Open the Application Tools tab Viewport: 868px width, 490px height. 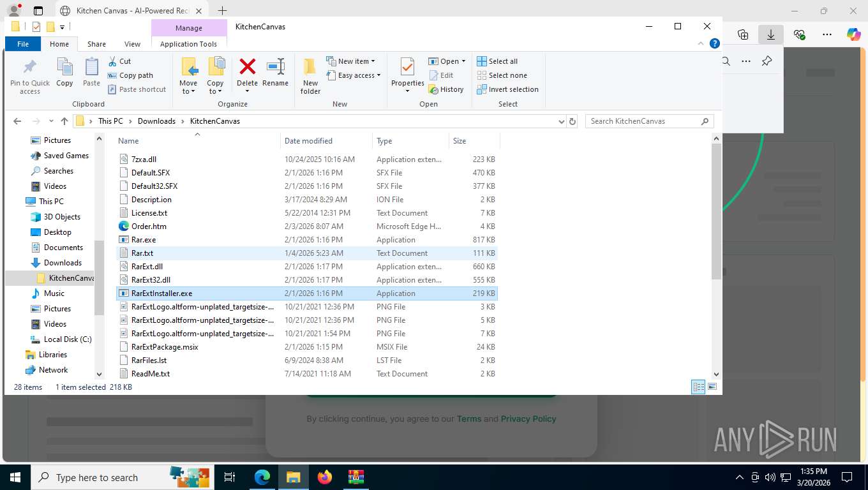pos(188,44)
